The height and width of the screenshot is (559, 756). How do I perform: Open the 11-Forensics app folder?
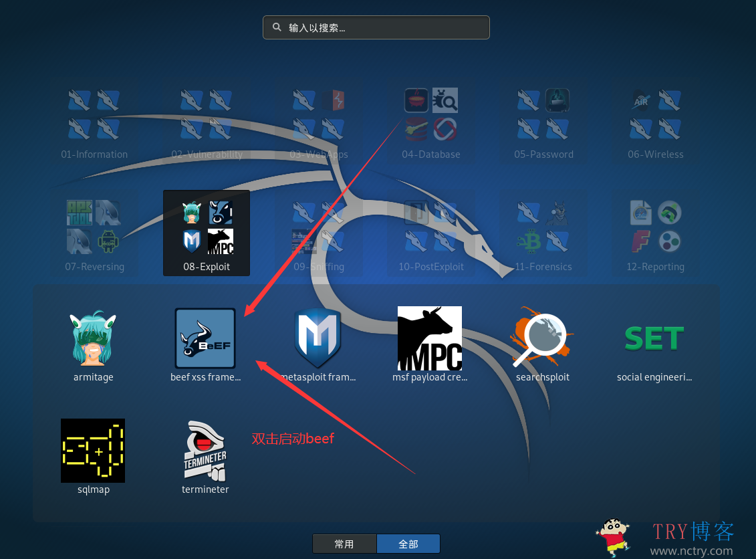click(x=543, y=233)
